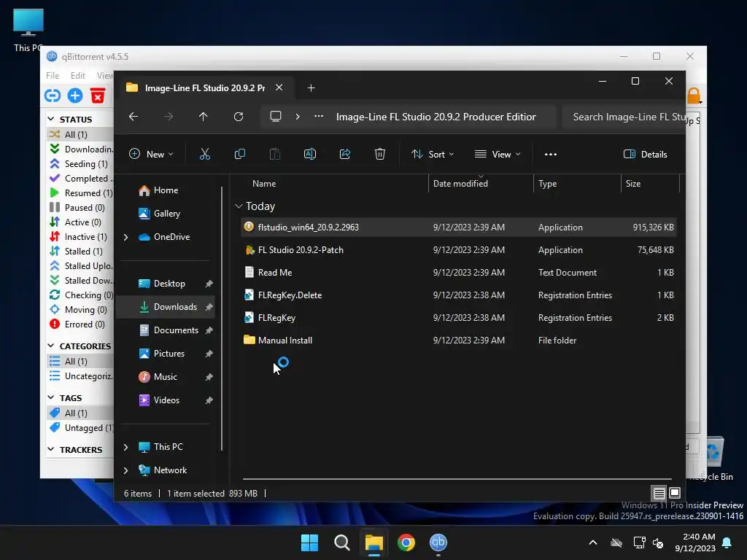The width and height of the screenshot is (747, 560).
Task: Expand OneDrive in the navigation pane
Action: 125,237
